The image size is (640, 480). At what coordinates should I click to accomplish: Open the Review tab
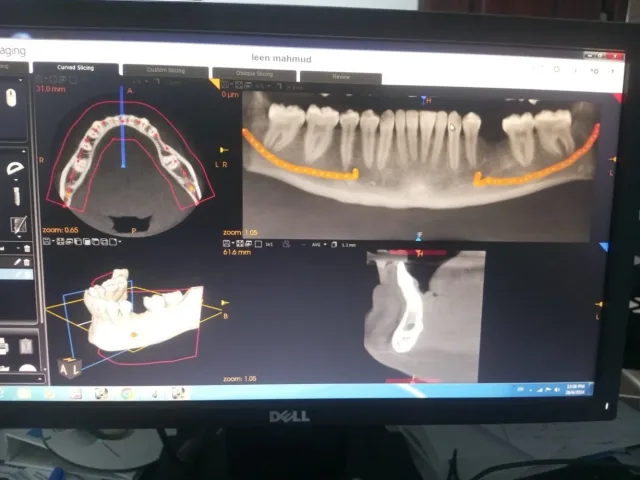coord(341,77)
